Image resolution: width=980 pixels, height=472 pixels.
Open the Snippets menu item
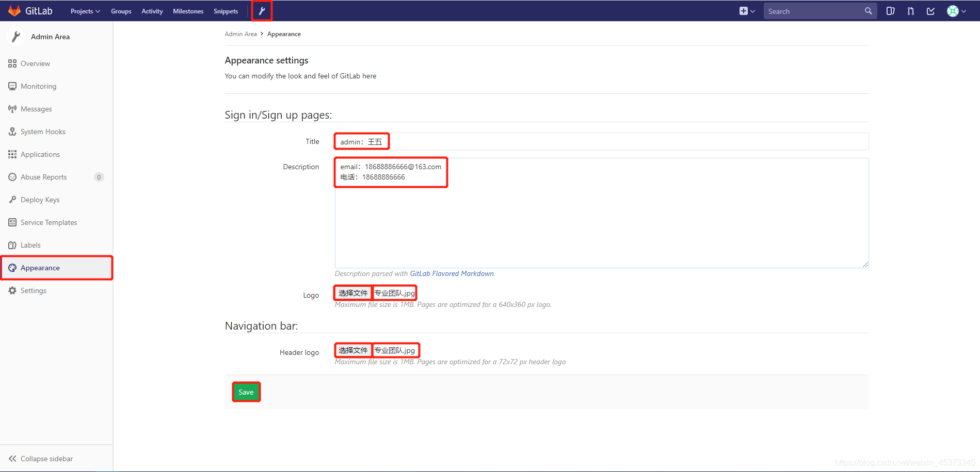226,11
